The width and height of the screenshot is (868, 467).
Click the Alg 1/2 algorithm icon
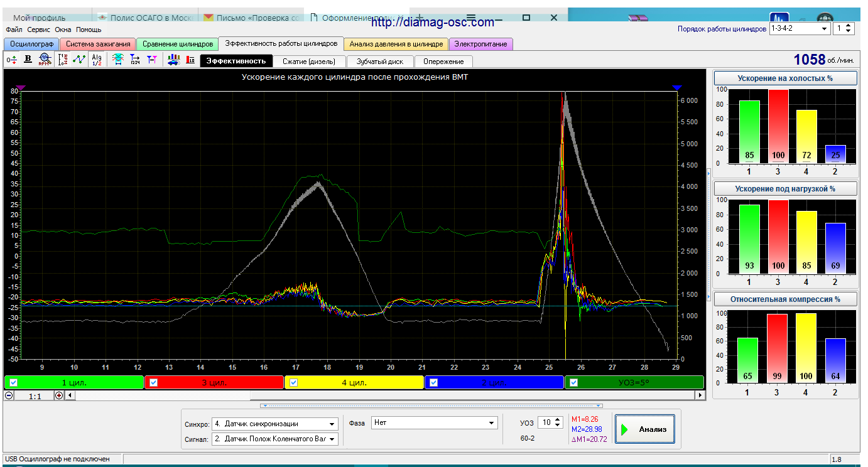point(96,60)
